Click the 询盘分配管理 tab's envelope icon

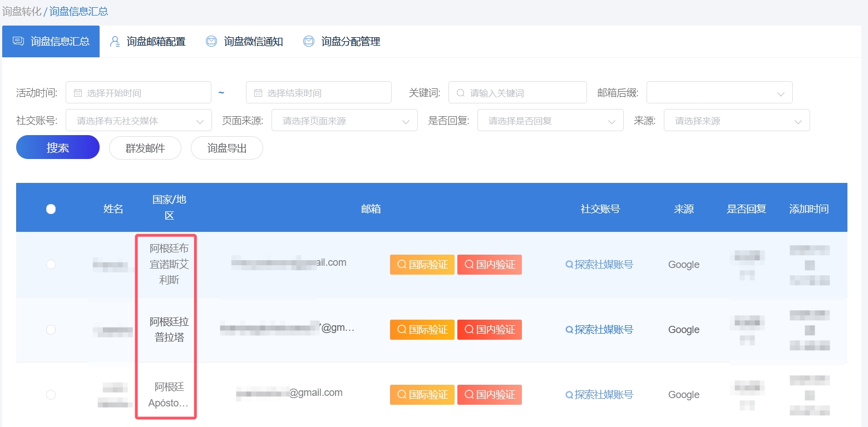(309, 41)
